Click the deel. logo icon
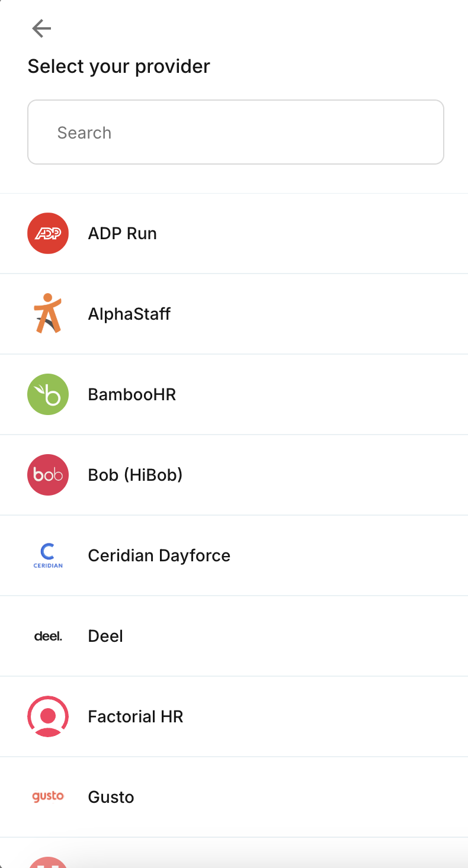 pyautogui.click(x=48, y=636)
